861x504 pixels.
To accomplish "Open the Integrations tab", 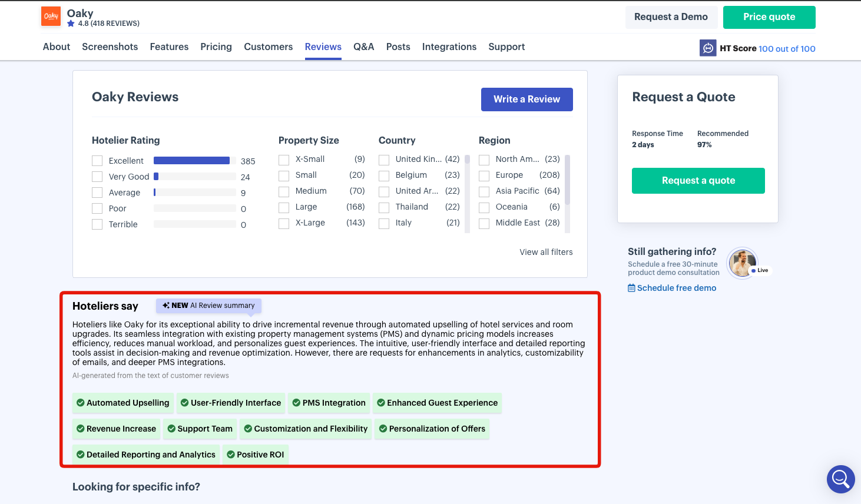I will [x=449, y=47].
